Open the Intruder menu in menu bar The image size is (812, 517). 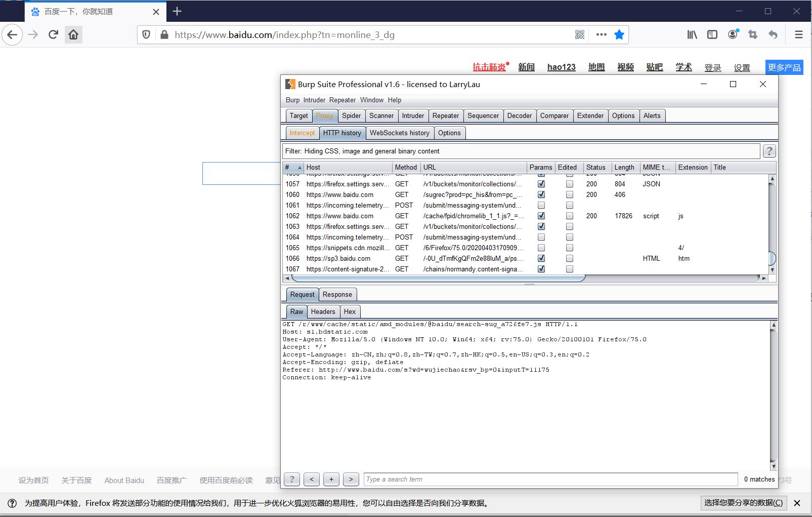[x=314, y=100]
